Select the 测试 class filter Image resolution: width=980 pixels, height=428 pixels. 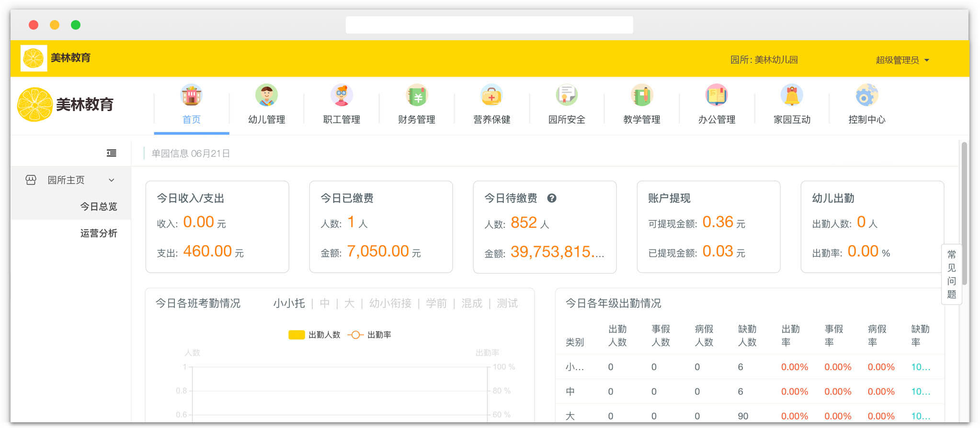tap(507, 304)
